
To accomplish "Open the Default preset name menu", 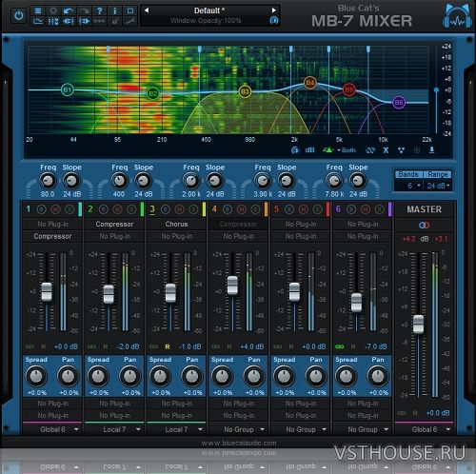I will (x=209, y=10).
